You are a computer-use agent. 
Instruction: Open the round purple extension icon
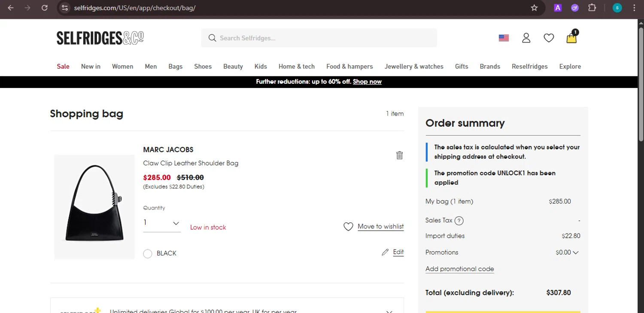point(575,8)
